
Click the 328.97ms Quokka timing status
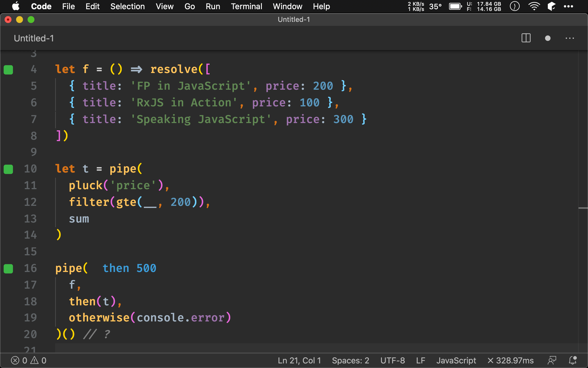(x=510, y=360)
